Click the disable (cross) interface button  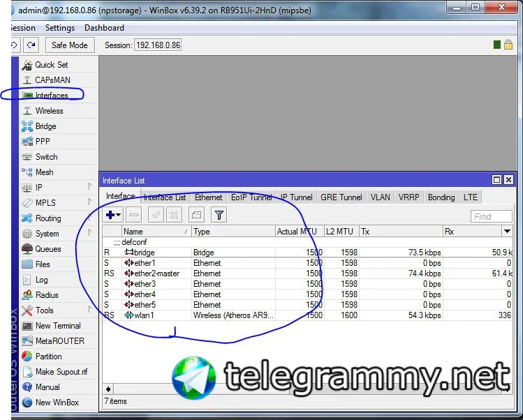click(x=174, y=215)
